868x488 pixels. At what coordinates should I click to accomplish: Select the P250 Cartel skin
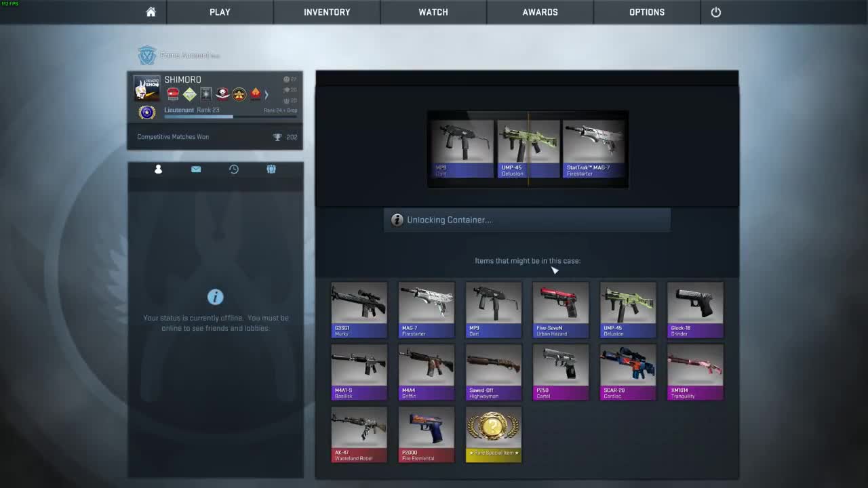[x=561, y=373]
